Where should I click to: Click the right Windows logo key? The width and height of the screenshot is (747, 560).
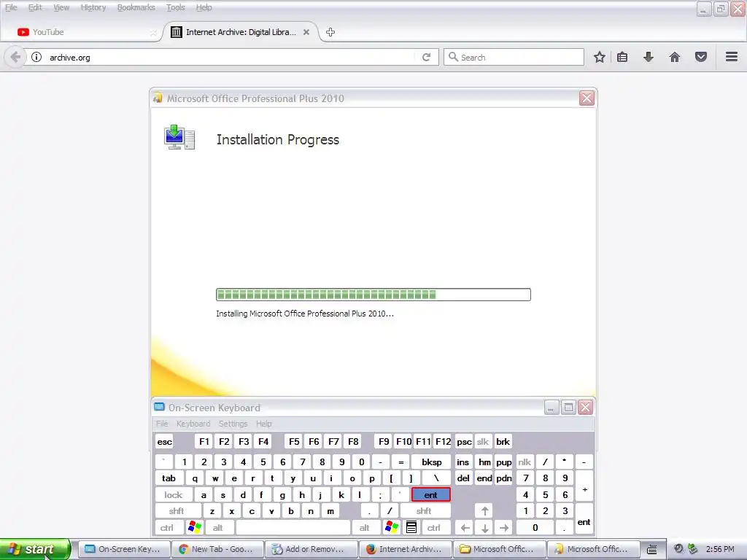tap(392, 528)
